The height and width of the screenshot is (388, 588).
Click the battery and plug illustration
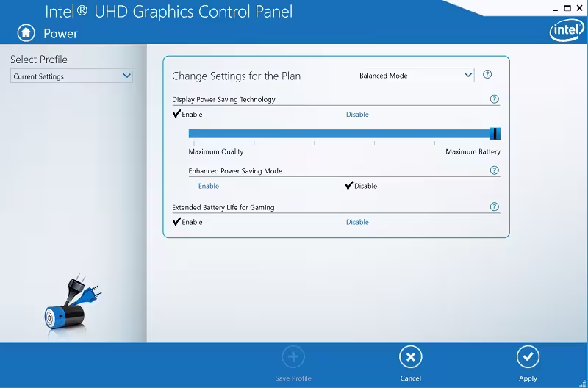(x=71, y=303)
